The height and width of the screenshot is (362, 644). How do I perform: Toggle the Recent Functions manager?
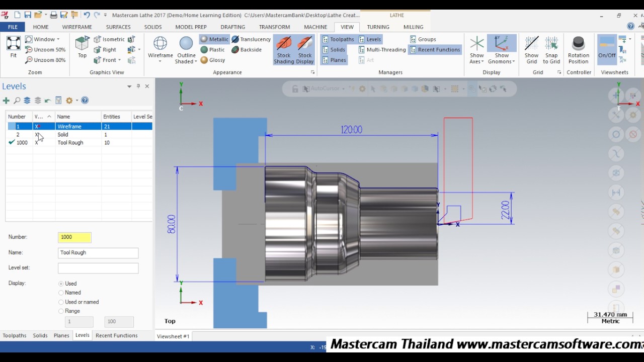click(x=435, y=50)
